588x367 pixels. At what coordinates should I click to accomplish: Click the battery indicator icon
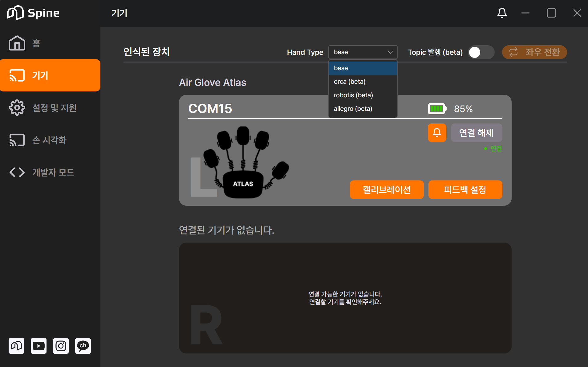437,109
